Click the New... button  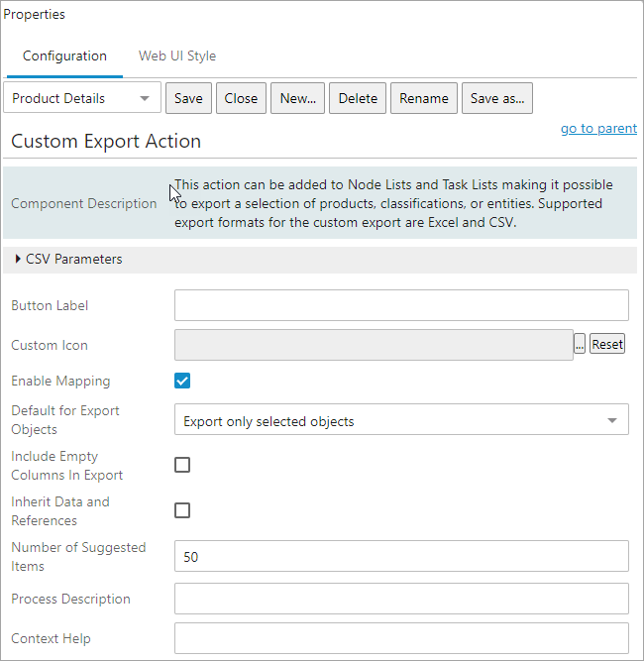click(x=297, y=98)
